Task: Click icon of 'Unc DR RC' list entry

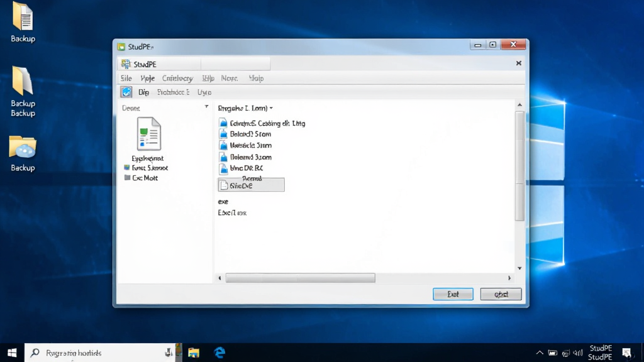Action: (223, 168)
